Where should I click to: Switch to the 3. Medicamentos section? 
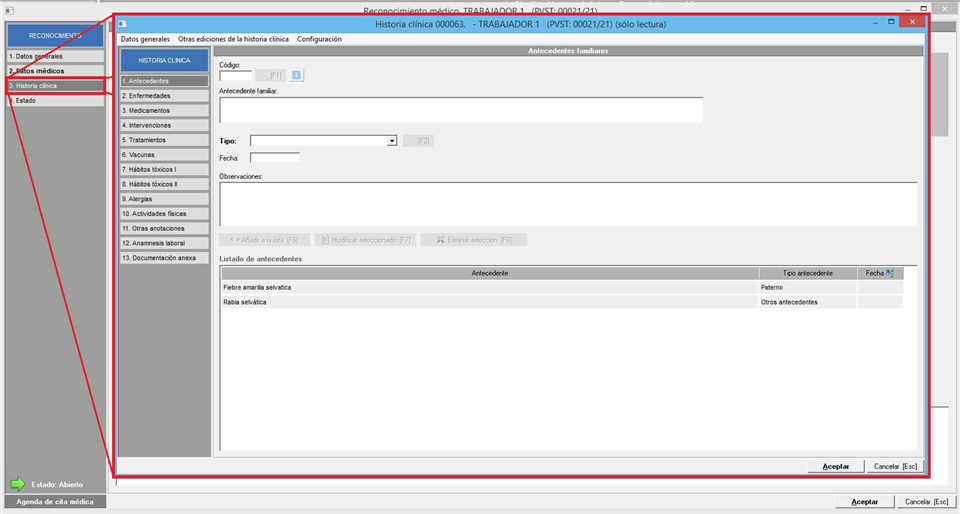[x=164, y=110]
